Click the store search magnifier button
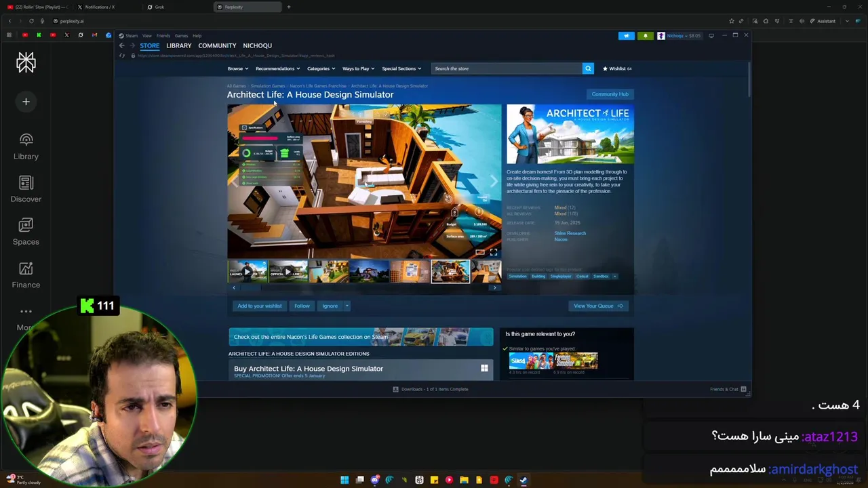 [588, 68]
